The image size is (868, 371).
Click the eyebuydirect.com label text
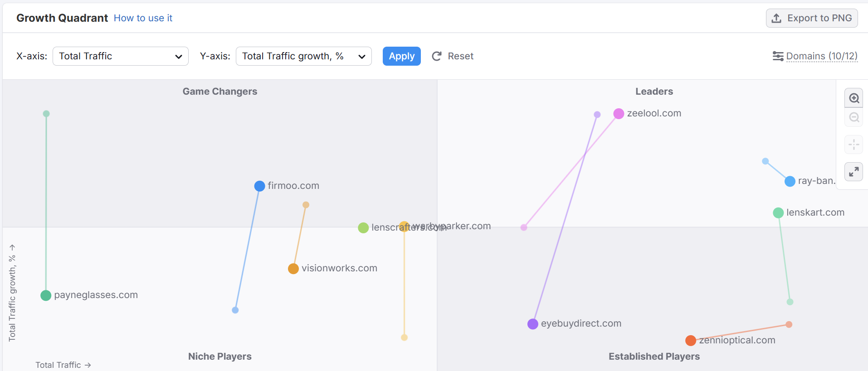pyautogui.click(x=581, y=323)
